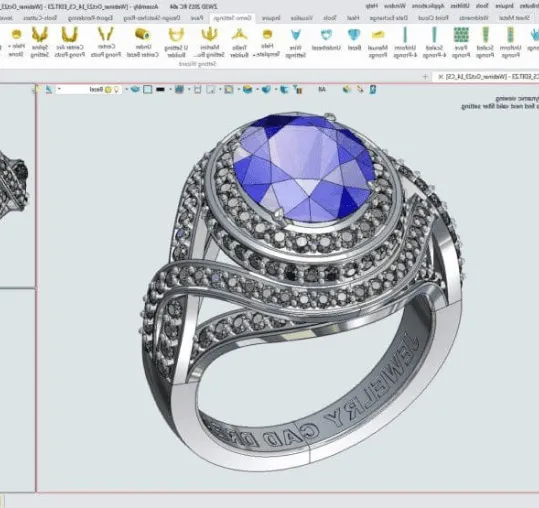
Task: Add a new document tab with plus
Action: (x=425, y=77)
